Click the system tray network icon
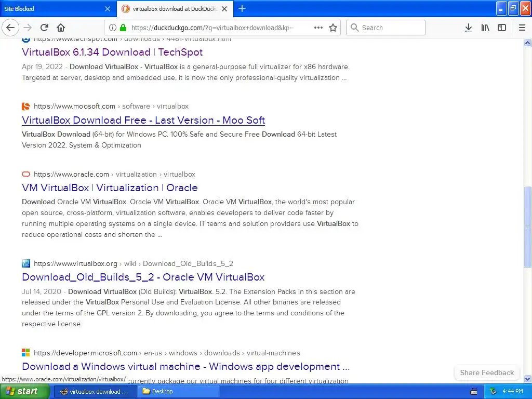Image resolution: width=532 pixels, height=399 pixels. [493, 391]
